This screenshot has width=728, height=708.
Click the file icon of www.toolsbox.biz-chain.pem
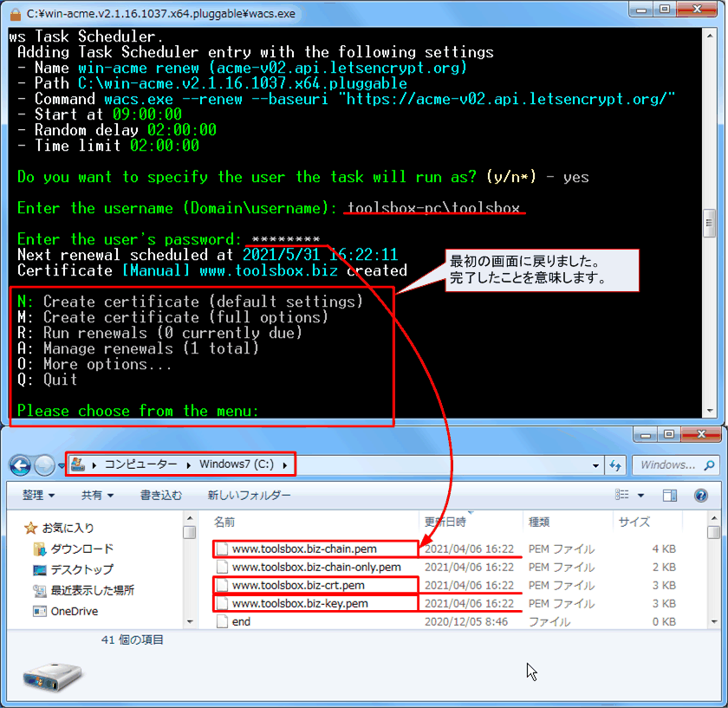(223, 549)
